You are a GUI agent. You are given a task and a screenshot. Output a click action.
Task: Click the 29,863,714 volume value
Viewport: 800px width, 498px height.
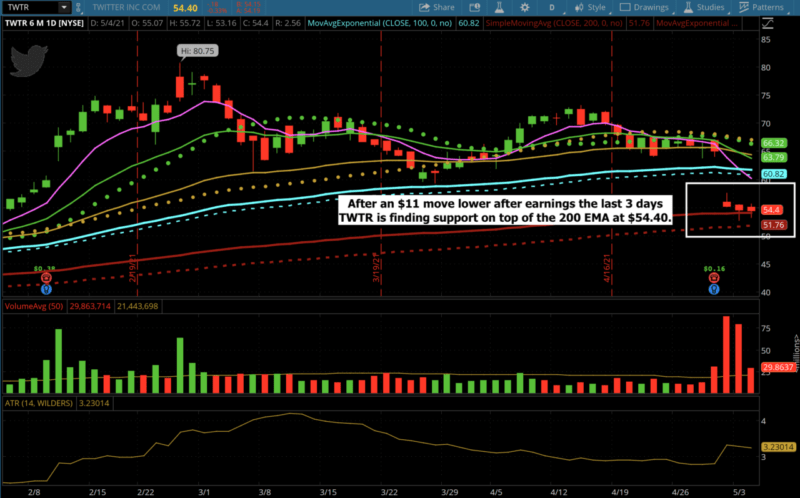(x=90, y=306)
